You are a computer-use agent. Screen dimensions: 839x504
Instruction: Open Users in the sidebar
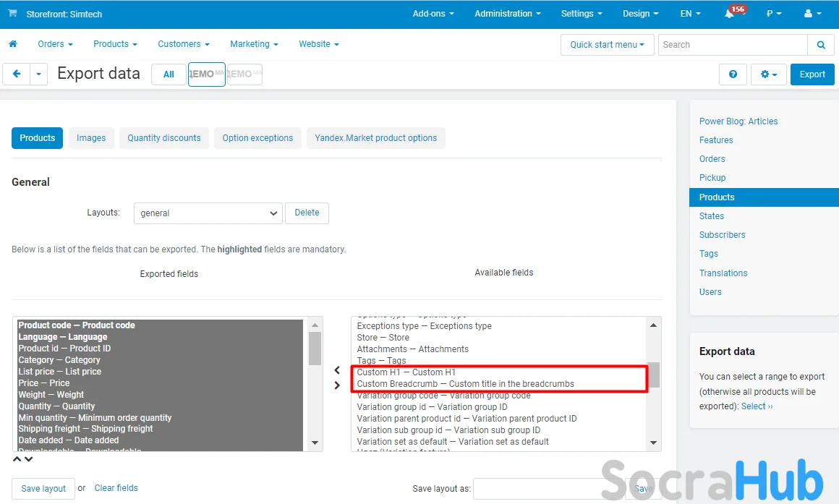click(710, 292)
